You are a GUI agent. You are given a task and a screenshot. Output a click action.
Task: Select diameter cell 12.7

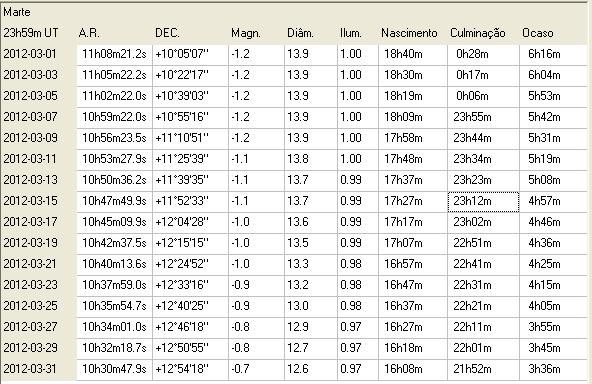click(x=311, y=349)
